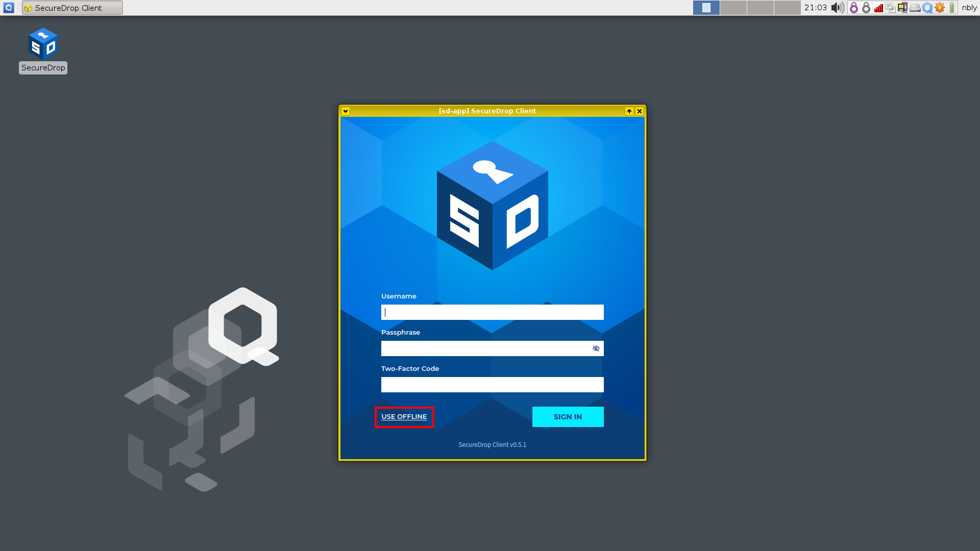The width and height of the screenshot is (980, 551).
Task: Click the USE OFFLINE link
Action: click(x=404, y=417)
